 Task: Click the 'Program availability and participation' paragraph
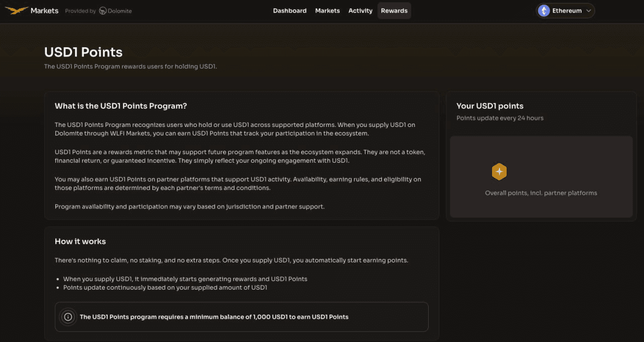tap(190, 207)
